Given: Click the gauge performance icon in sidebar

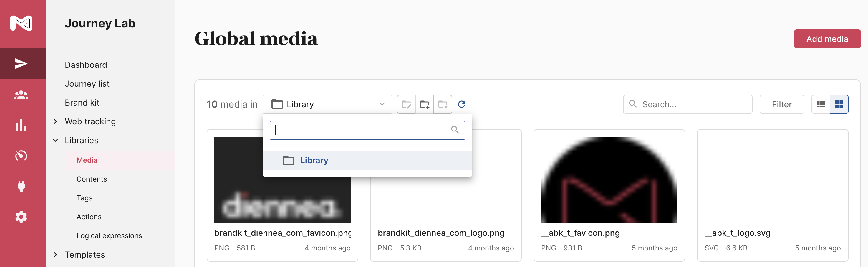Looking at the screenshot, I should [x=21, y=156].
